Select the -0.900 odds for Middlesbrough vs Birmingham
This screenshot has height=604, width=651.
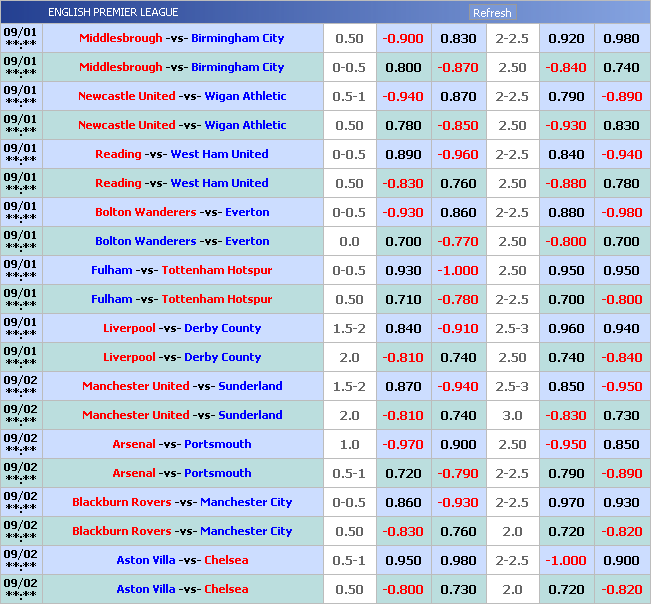tap(403, 39)
